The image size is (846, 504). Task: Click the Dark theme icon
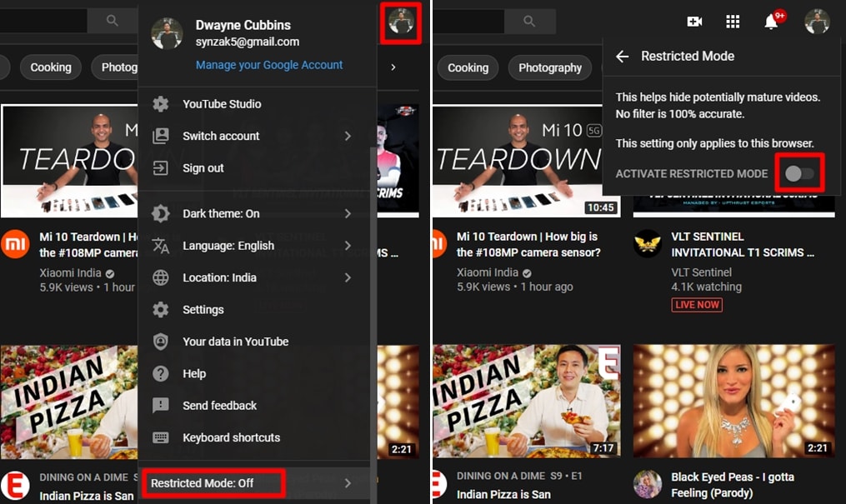(161, 213)
